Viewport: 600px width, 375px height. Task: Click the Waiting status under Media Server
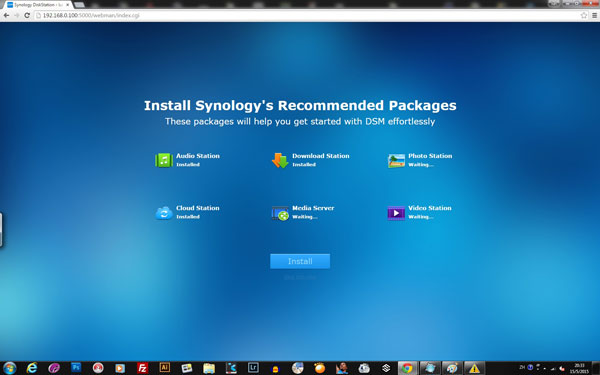pos(305,217)
